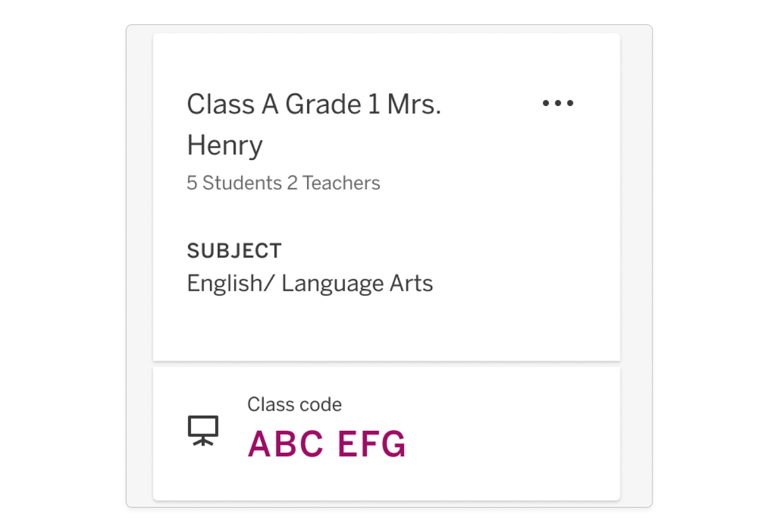The image size is (778, 532).
Task: Click the word code in Class code label
Action: pos(320,405)
